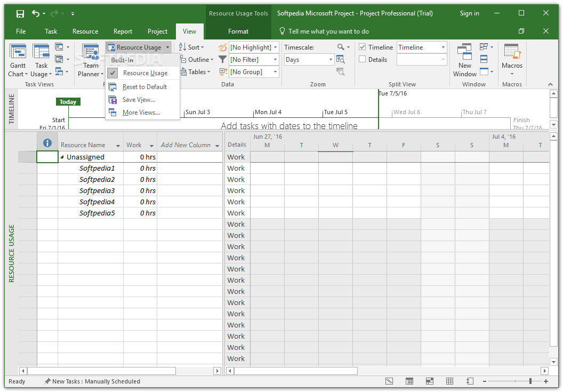Click the Save View menu icon
Viewport: 563px width, 392px height.
[112, 100]
